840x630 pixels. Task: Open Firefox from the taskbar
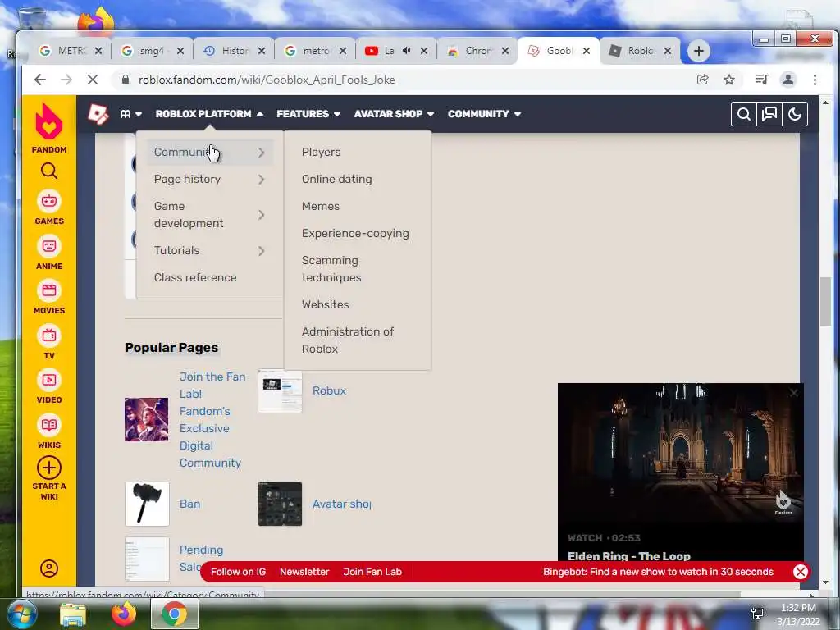(x=124, y=614)
